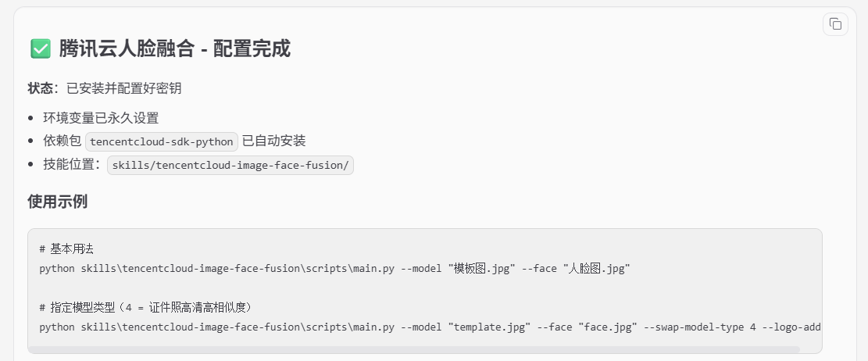Viewport: 868px width, 361px height.
Task: Click the green checkmark emoji in heading
Action: 41,48
